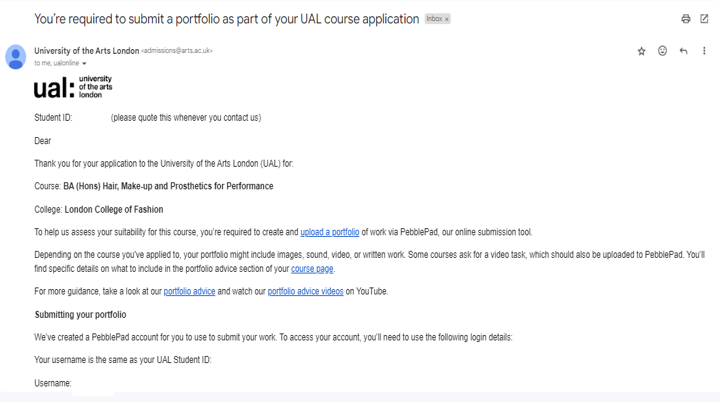Click the UAL logo image
Viewport: 720px width, 402px height.
pos(73,87)
